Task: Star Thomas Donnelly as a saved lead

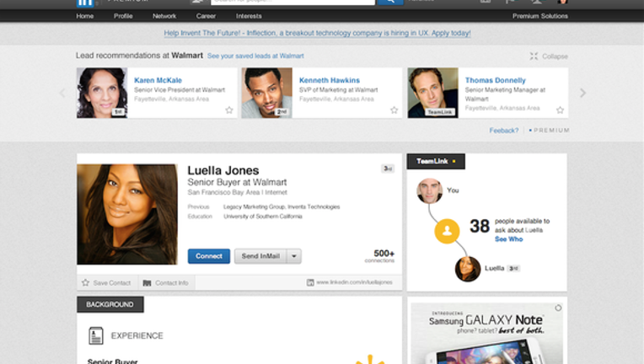Action: point(560,110)
